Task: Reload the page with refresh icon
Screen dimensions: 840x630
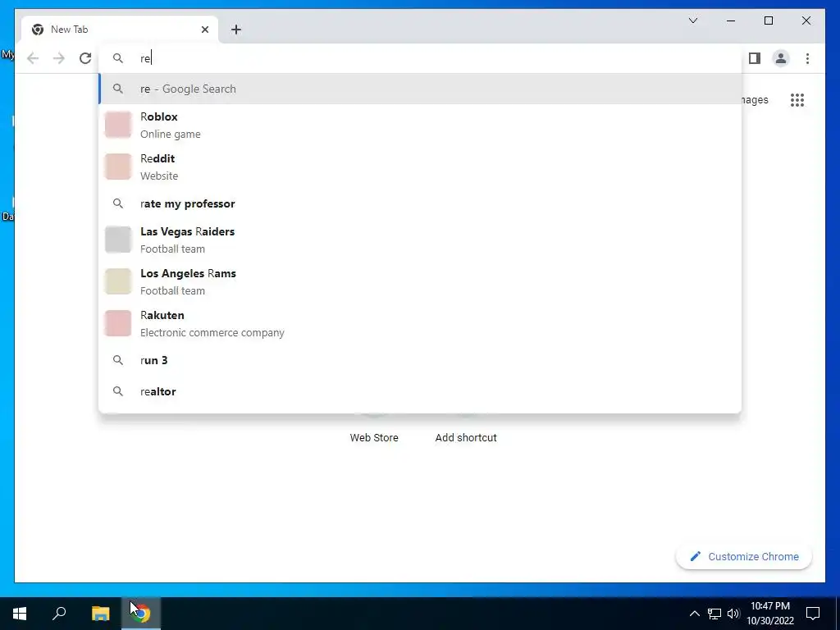Action: point(85,58)
